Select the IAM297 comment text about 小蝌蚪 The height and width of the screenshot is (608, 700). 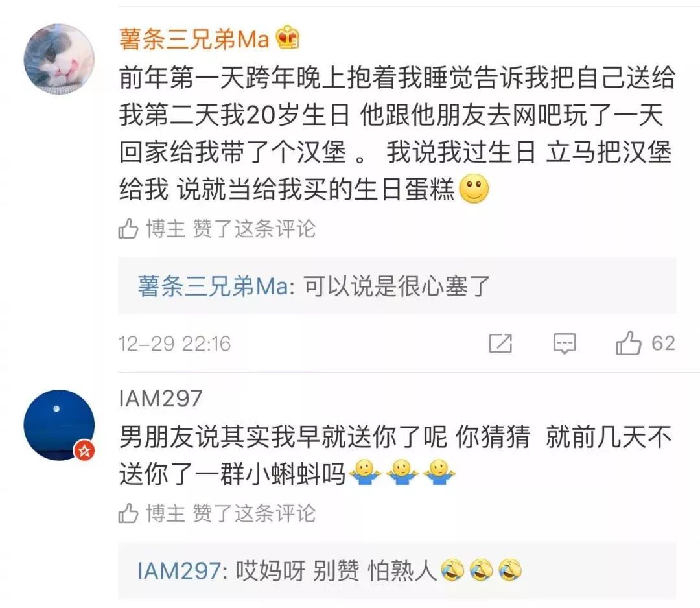coord(395,455)
